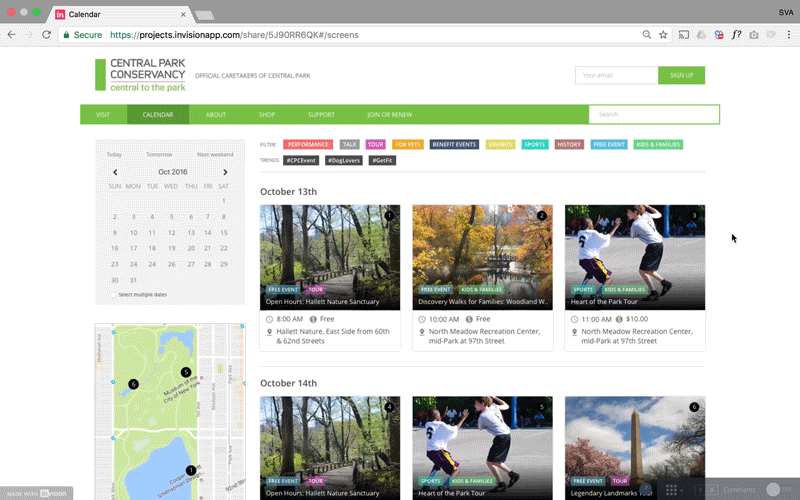
Task: Toggle TOUR filter tag
Action: pyautogui.click(x=376, y=144)
